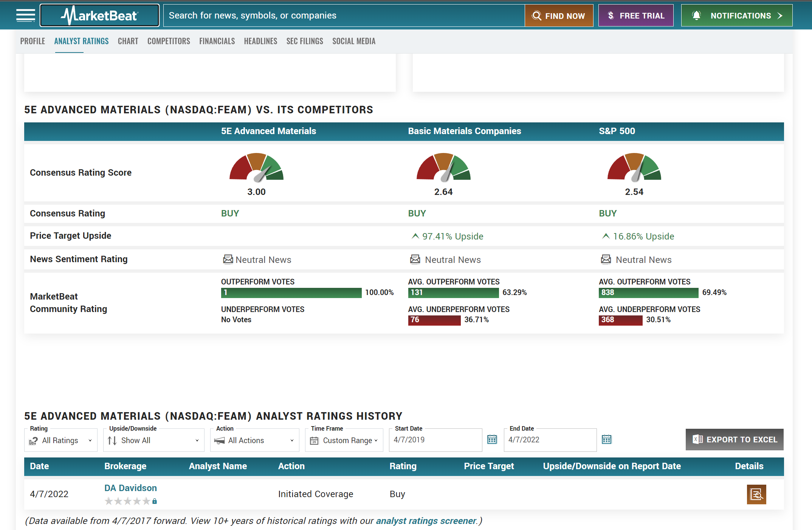This screenshot has height=530, width=812.
Task: Click Export to Excel button
Action: tap(735, 439)
